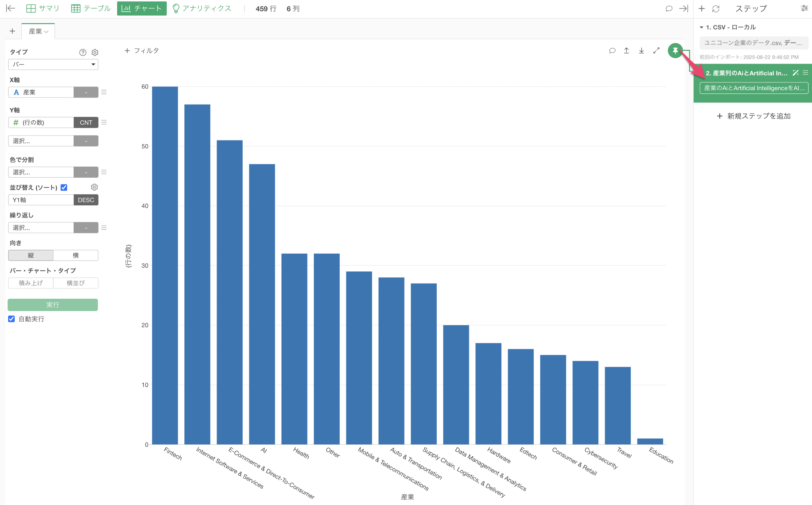This screenshot has height=505, width=812.
Task: Click the 実行 run button
Action: (x=53, y=305)
